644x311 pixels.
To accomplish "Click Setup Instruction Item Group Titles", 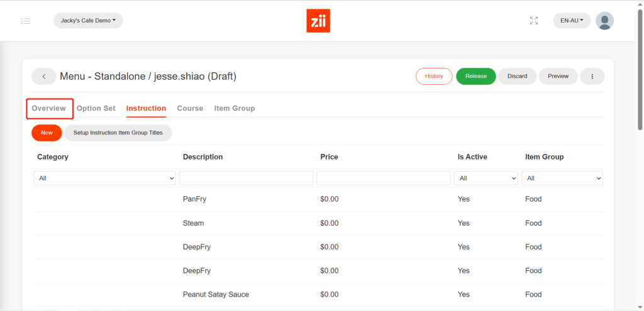I will (x=118, y=133).
